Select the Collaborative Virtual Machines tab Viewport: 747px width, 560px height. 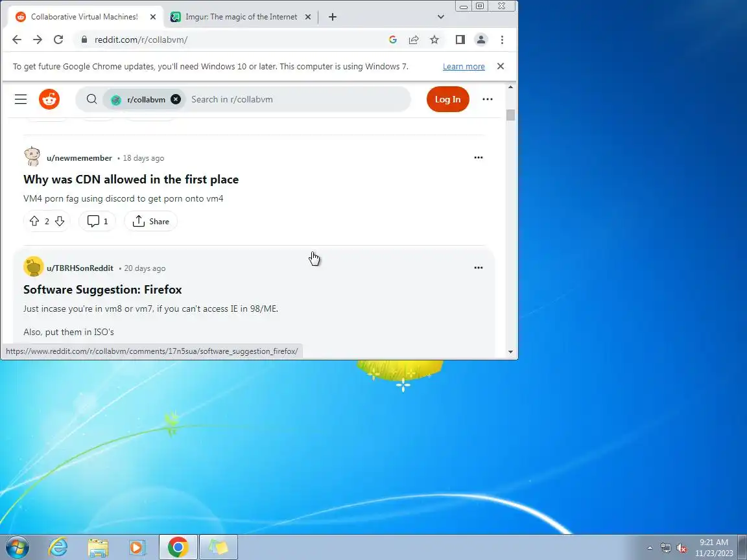pos(84,17)
